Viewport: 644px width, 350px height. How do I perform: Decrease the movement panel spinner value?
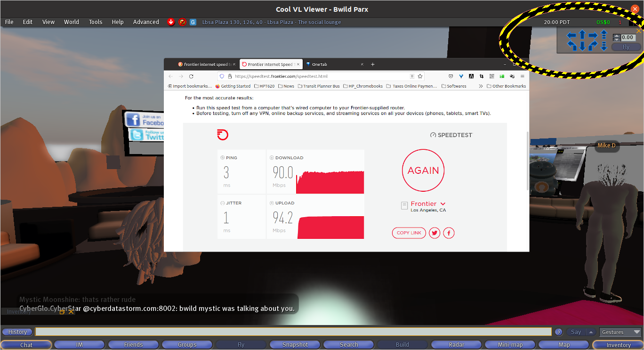pos(617,40)
